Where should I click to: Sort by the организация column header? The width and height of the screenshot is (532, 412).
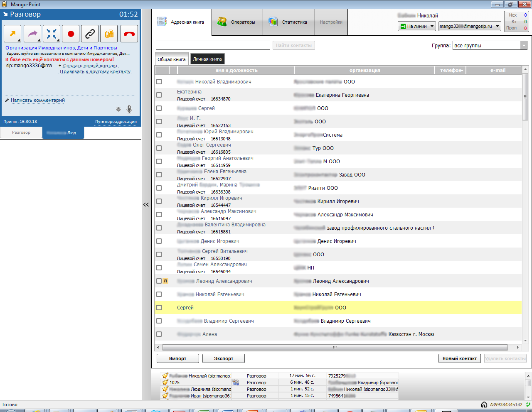[365, 71]
